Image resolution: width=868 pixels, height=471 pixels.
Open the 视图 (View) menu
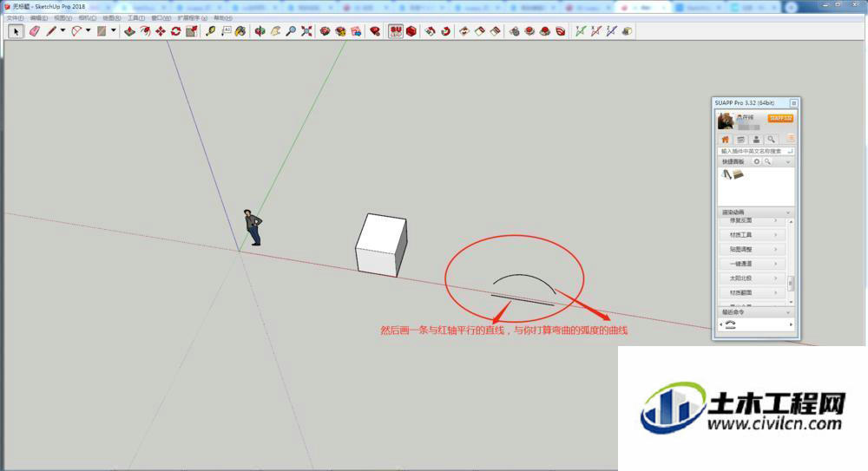point(63,18)
